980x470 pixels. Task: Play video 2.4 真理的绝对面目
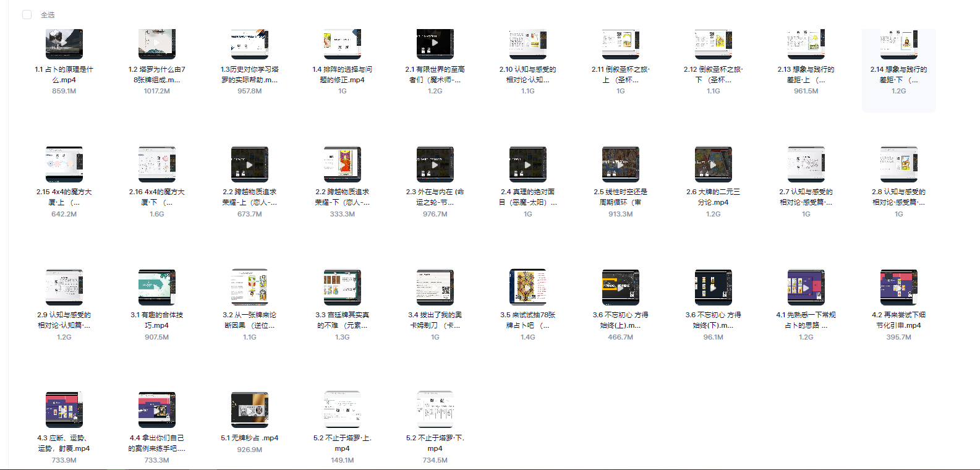(528, 164)
